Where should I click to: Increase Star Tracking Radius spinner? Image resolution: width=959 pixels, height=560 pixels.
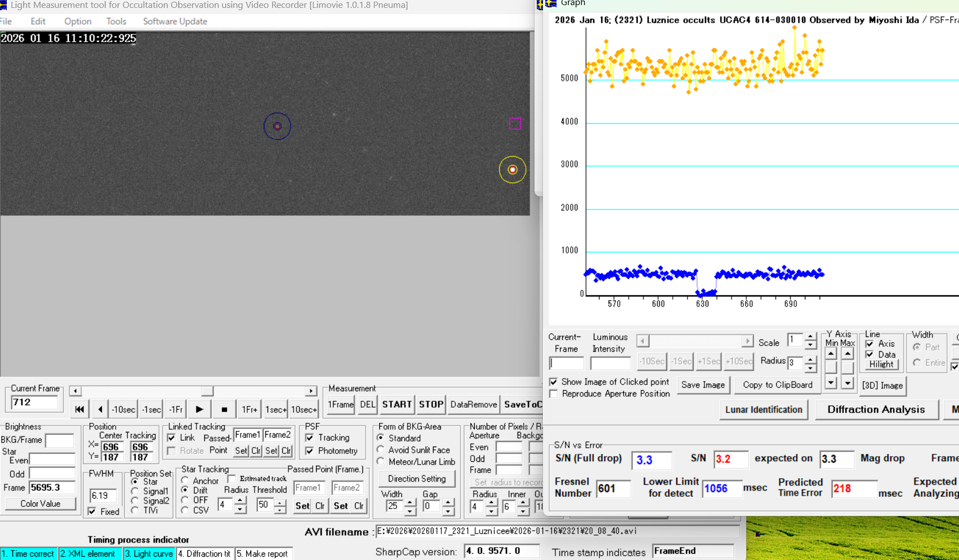(240, 501)
